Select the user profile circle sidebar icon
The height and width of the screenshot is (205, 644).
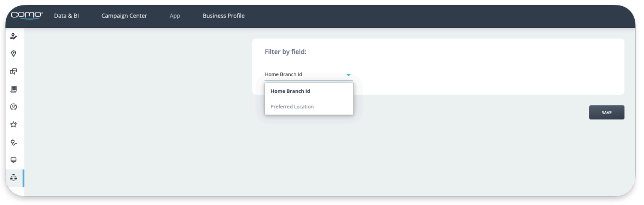(14, 107)
